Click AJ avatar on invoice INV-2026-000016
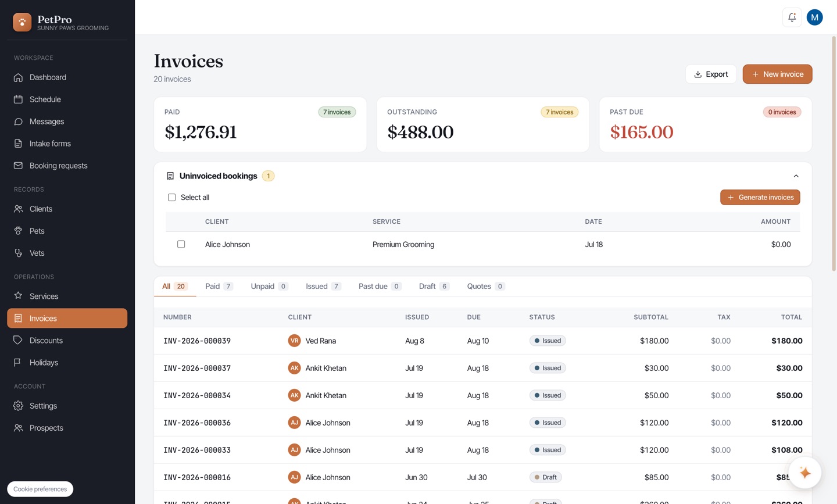 [294, 477]
